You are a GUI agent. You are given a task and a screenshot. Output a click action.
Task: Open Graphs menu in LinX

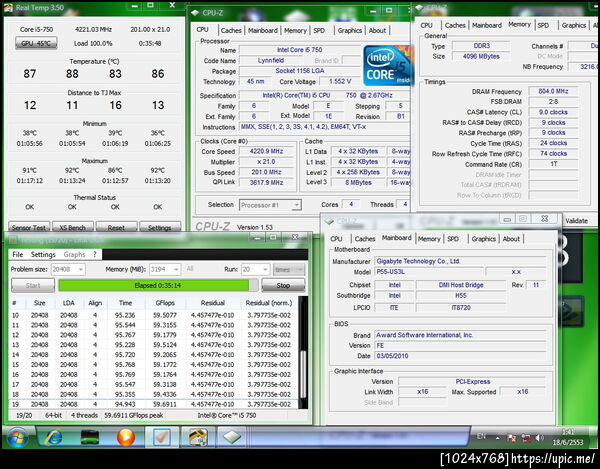point(74,254)
